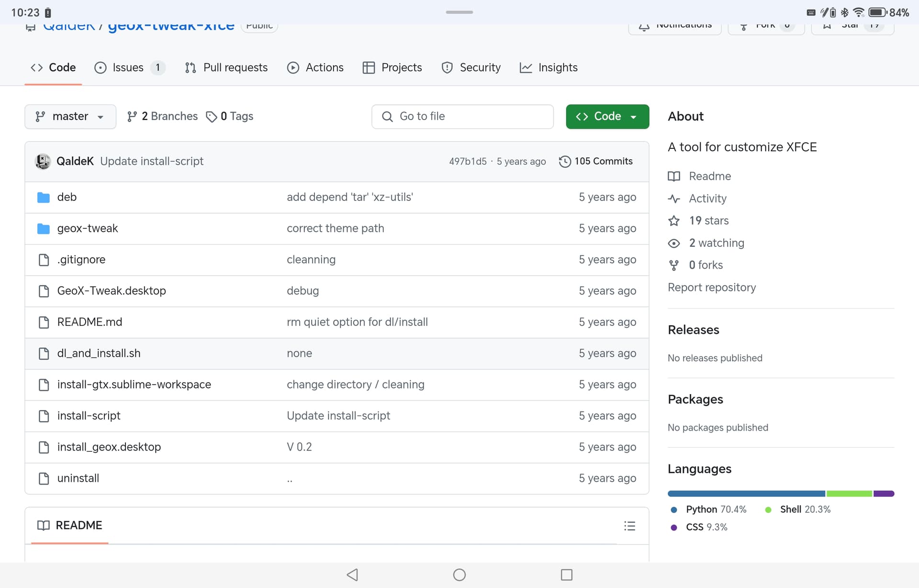
Task: Click the fork icon beside 0 forks
Action: tap(674, 265)
